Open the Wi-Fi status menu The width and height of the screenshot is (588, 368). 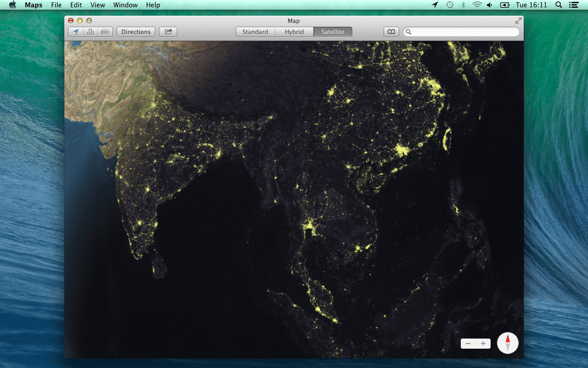(477, 5)
